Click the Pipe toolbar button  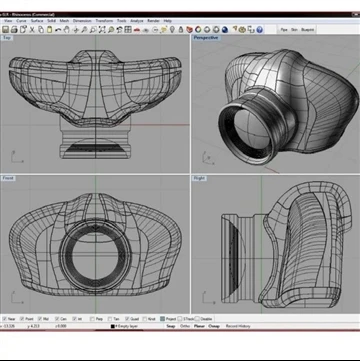coord(284,30)
